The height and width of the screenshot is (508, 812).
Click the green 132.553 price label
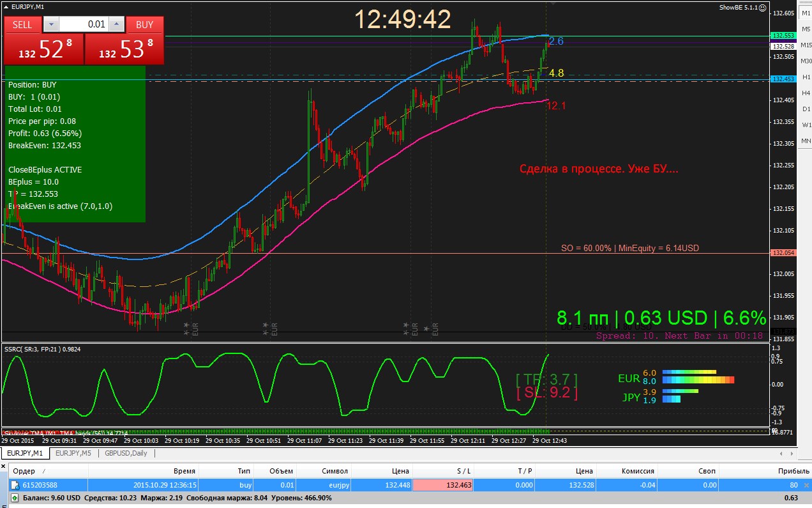coord(783,36)
